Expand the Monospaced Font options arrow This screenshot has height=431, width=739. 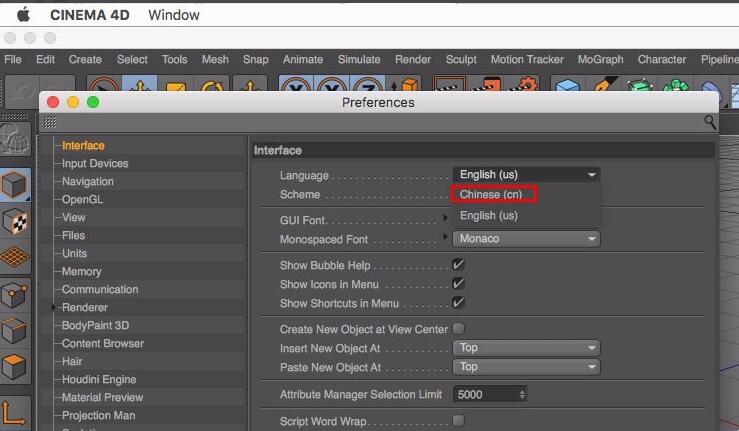(445, 236)
